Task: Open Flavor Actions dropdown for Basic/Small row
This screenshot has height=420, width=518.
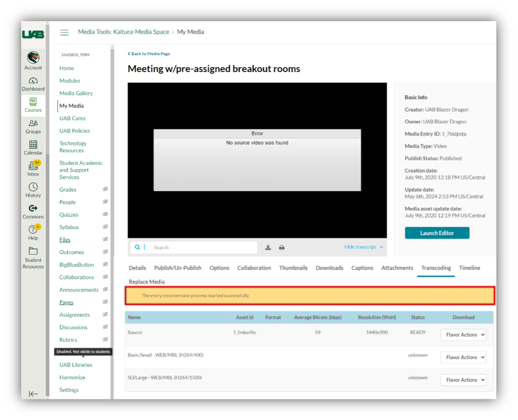Action: [463, 357]
